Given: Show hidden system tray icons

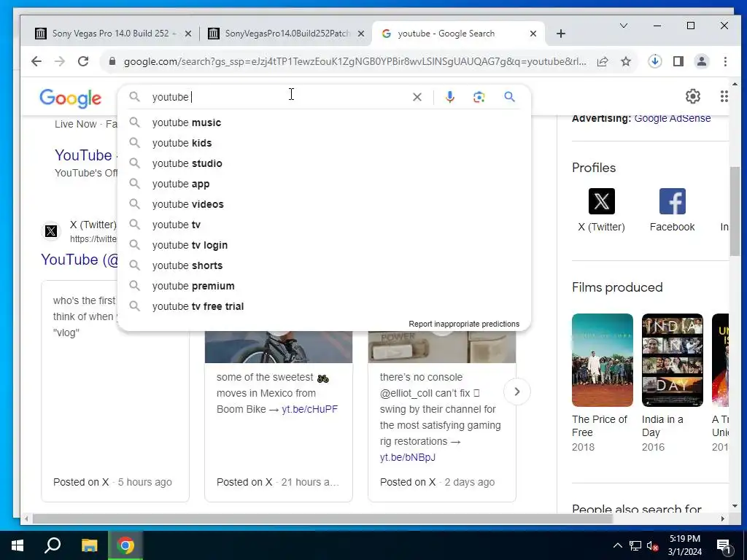Looking at the screenshot, I should click(617, 545).
